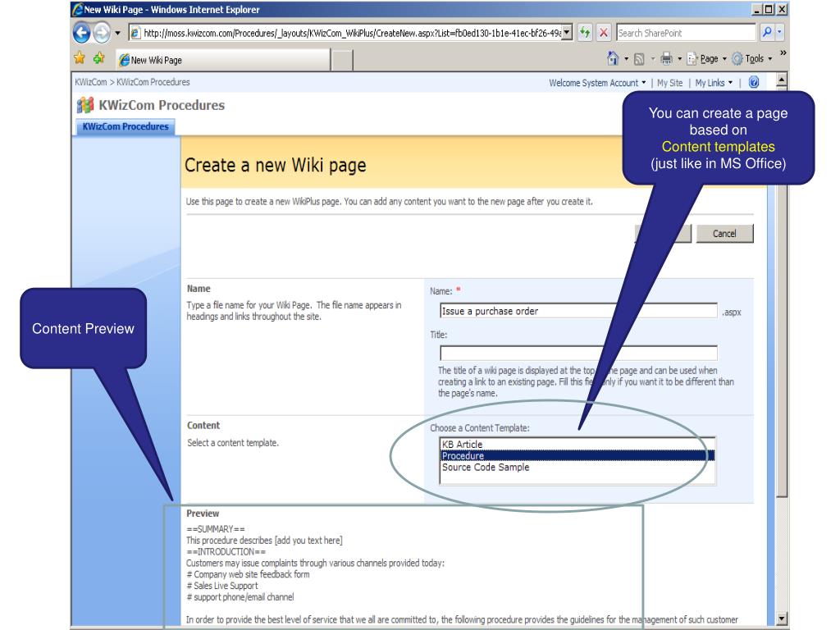The height and width of the screenshot is (630, 840).
Task: Click the blue Help question icon
Action: [754, 83]
